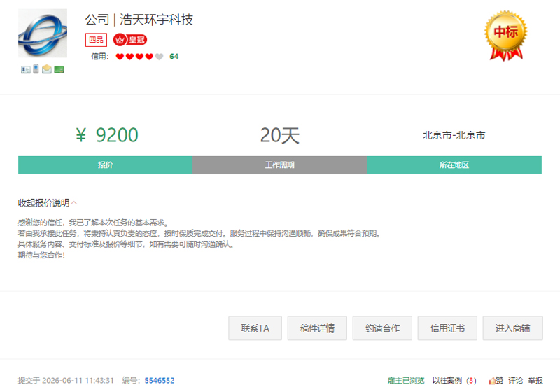This screenshot has height=392, width=560.
Task: Click 约请合作 button
Action: (382, 328)
